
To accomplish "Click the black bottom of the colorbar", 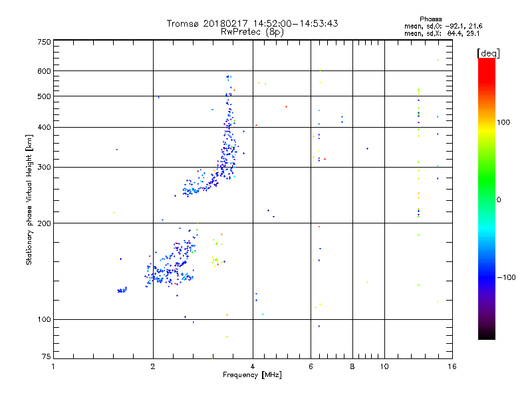I will click(x=487, y=335).
